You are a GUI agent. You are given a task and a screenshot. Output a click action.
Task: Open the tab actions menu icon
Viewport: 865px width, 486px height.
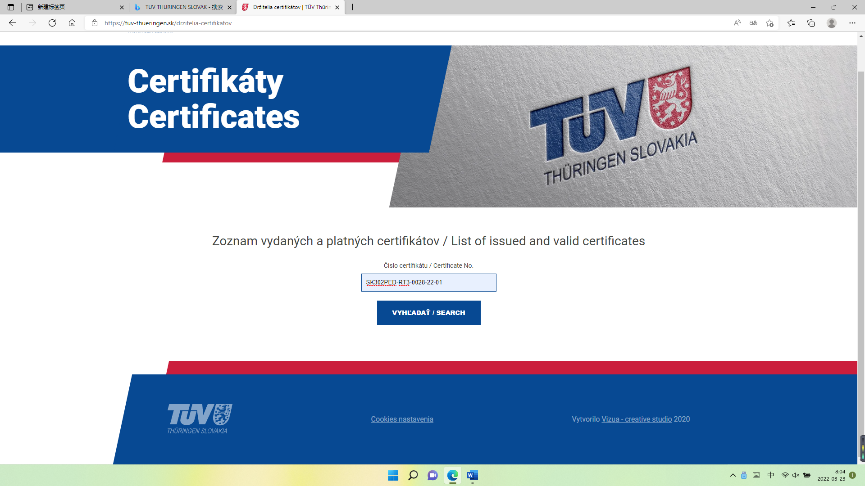point(10,7)
